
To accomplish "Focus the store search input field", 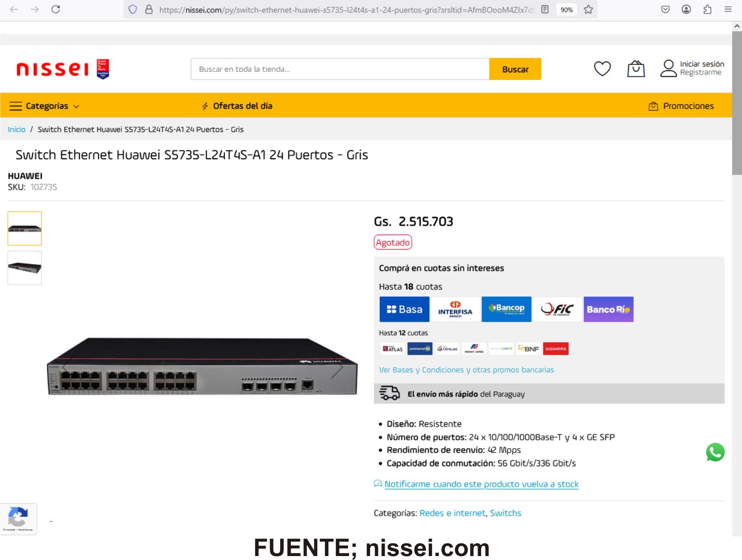I will pos(340,69).
